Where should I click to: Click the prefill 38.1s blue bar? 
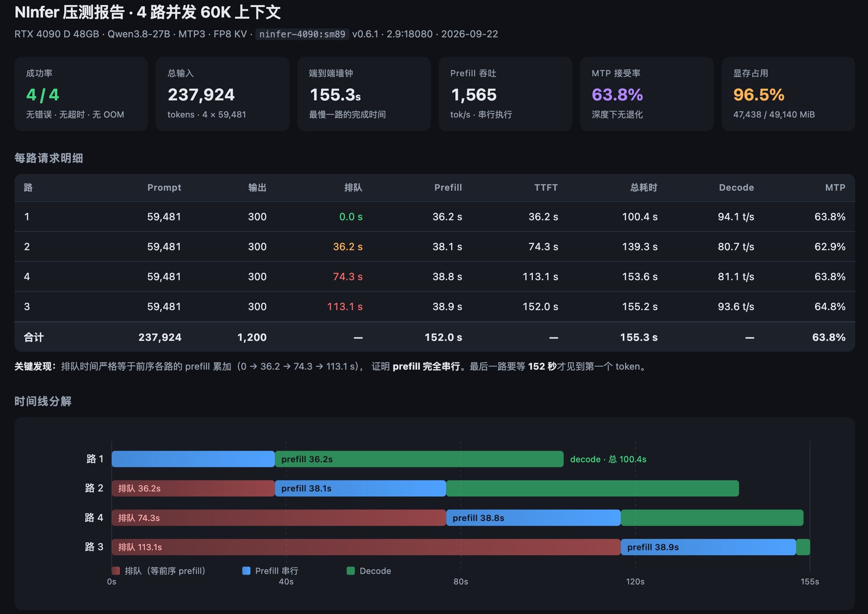click(360, 488)
